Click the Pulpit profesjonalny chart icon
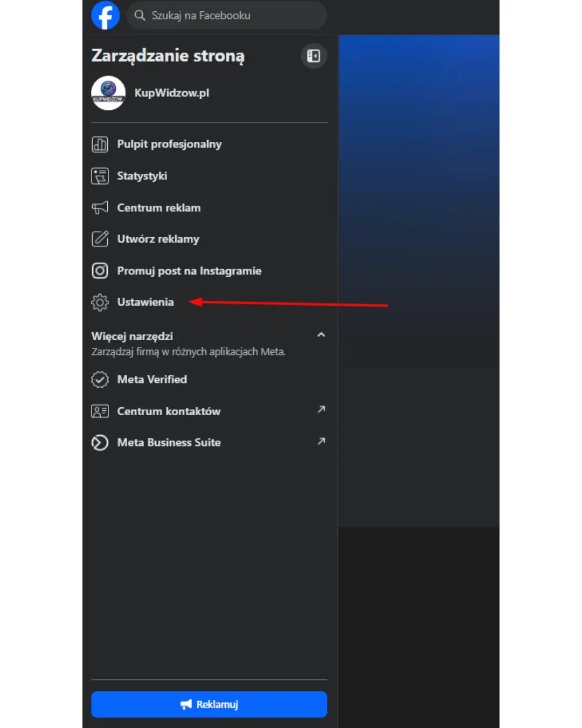This screenshot has width=582, height=728. point(100,145)
